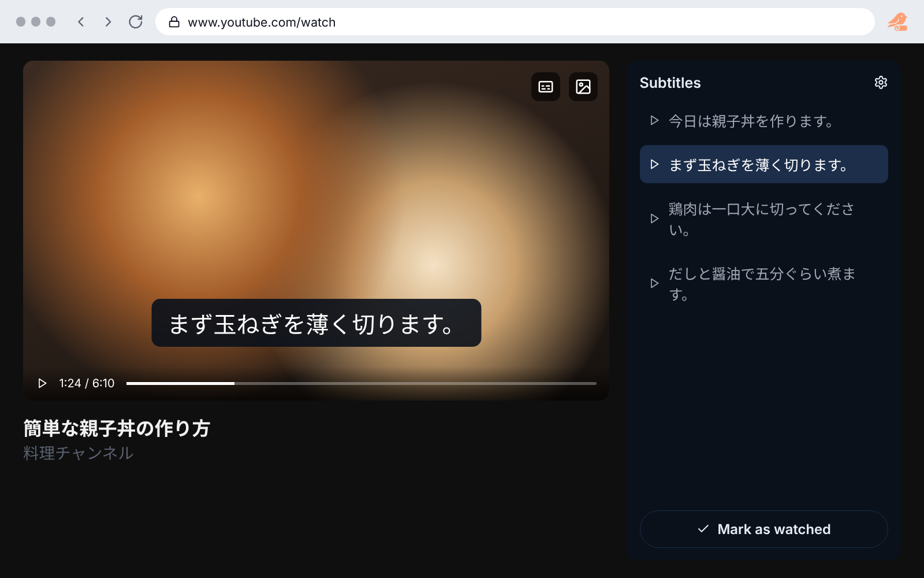Open the 料理チャンネル channel link
924x578 pixels.
79,453
